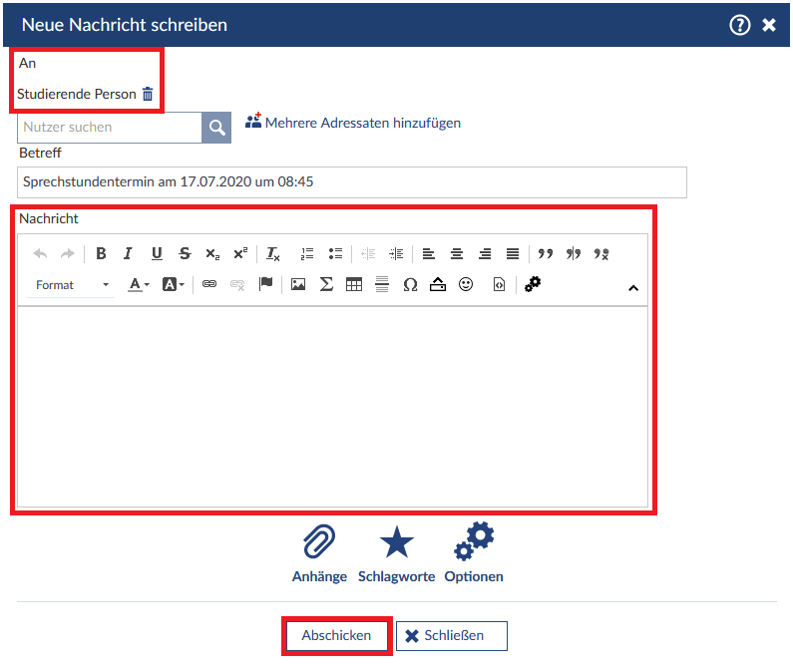Viewport: 793px width, 672px height.
Task: Click into the Betreff subject field
Action: 351,182
